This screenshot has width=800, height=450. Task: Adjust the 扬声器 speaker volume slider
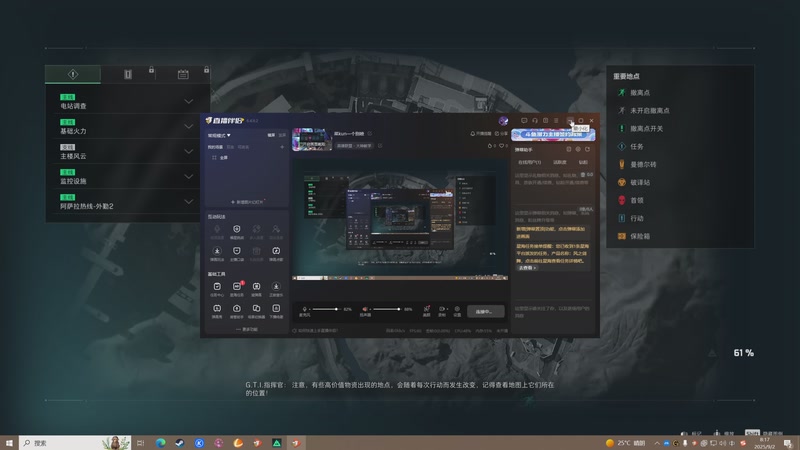(386, 309)
